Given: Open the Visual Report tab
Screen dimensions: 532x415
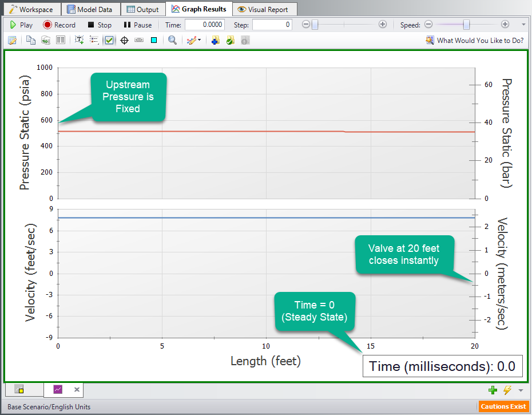Looking at the screenshot, I should (x=264, y=9).
